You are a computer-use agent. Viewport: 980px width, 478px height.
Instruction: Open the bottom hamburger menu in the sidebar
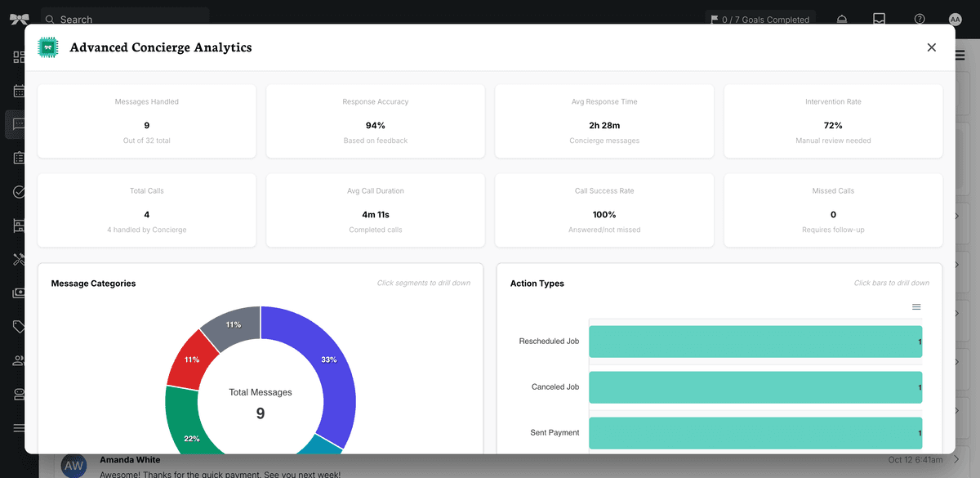18,427
